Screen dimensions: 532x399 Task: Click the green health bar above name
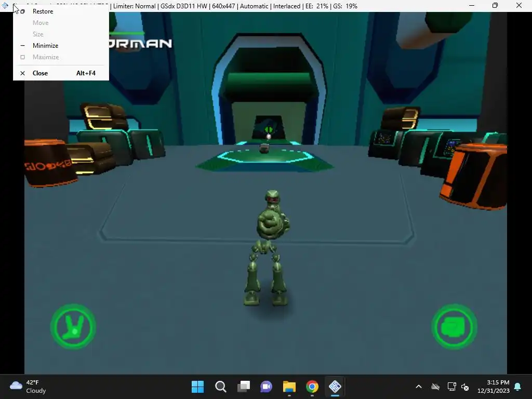(127, 33)
